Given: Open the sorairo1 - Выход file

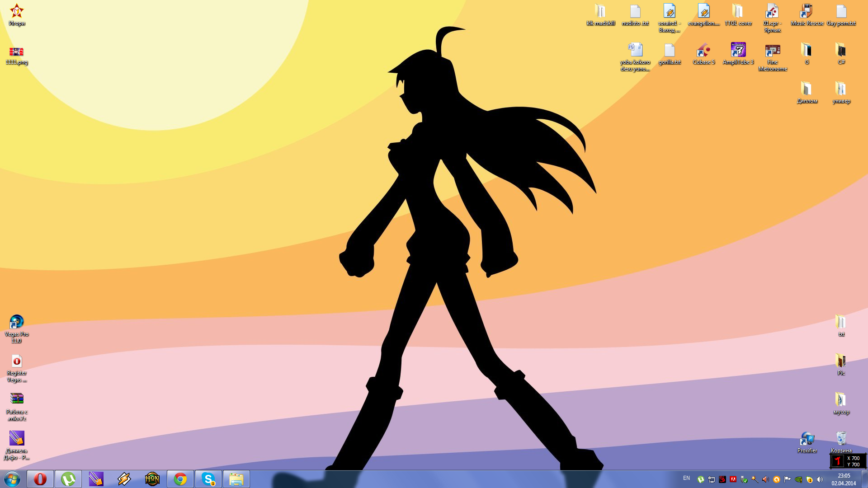Looking at the screenshot, I should 670,18.
